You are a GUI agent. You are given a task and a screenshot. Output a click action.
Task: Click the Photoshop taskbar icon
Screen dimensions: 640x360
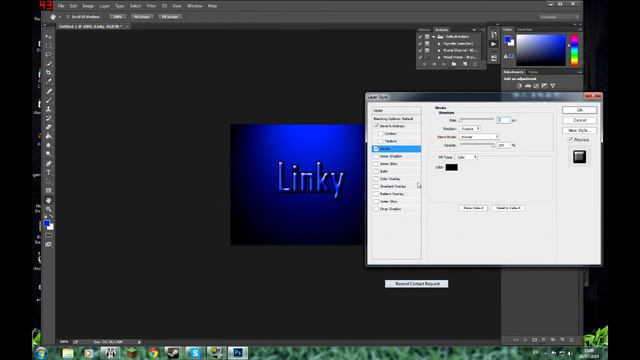point(238,353)
